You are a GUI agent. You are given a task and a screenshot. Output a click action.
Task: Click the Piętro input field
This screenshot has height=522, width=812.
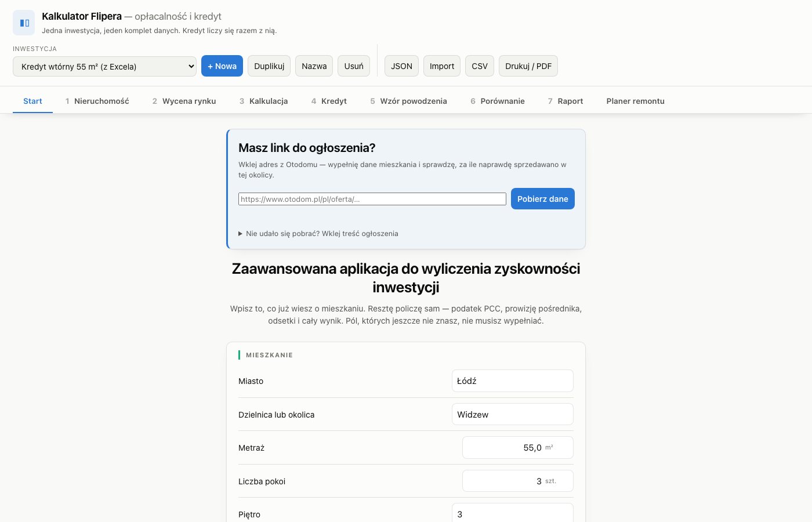513,514
